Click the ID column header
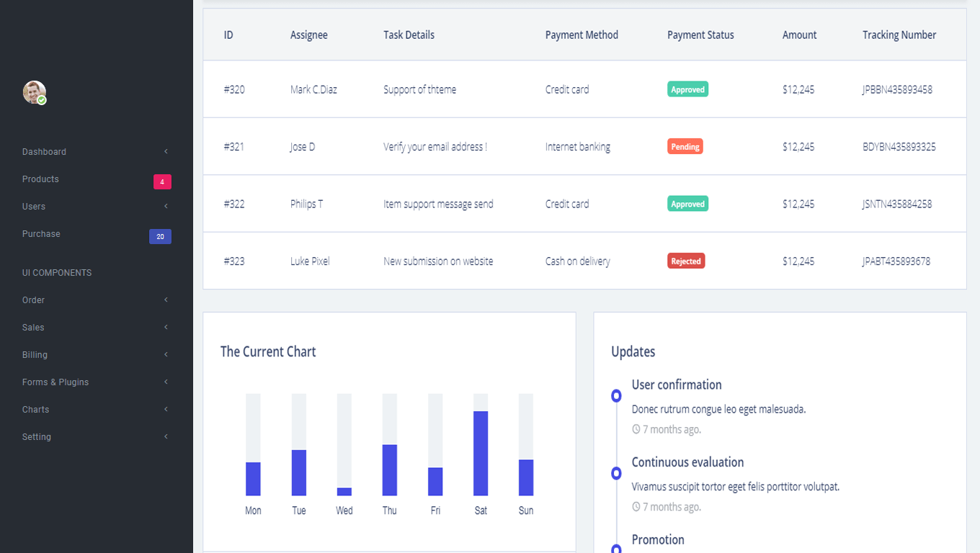Viewport: 980px width, 553px height. pyautogui.click(x=228, y=35)
